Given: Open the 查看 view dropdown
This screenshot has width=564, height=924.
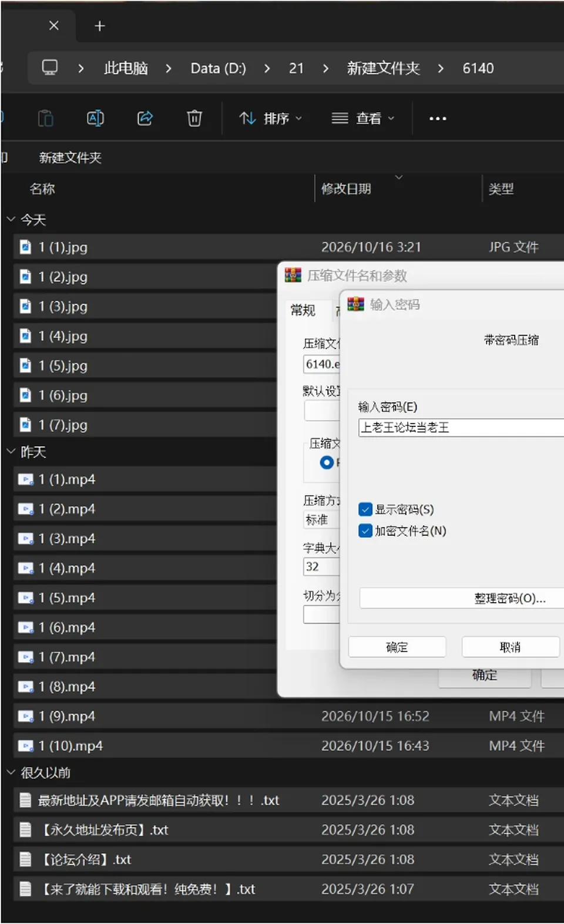Looking at the screenshot, I should click(363, 119).
